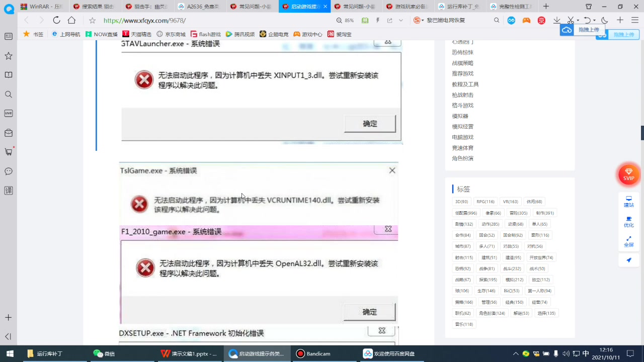Click the search magnifier icon in toolbar
644x362 pixels.
(x=497, y=20)
